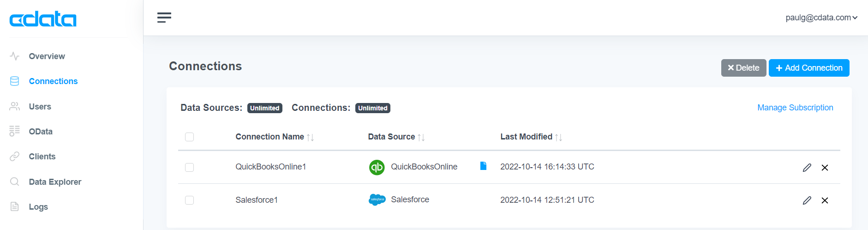
Task: Open Connections in sidebar
Action: tap(54, 81)
